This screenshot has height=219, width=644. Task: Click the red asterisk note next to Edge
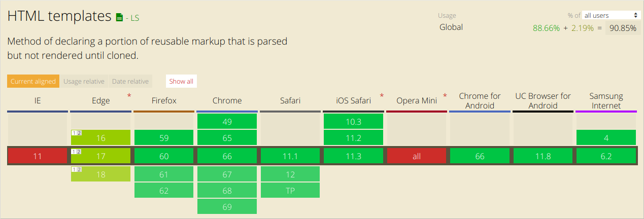pyautogui.click(x=129, y=96)
